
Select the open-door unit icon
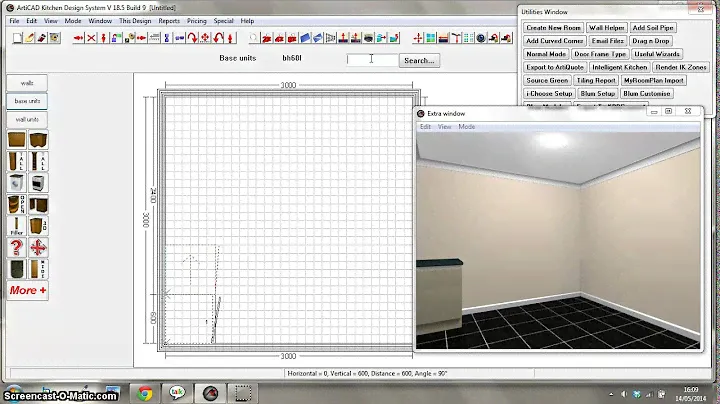point(17,204)
